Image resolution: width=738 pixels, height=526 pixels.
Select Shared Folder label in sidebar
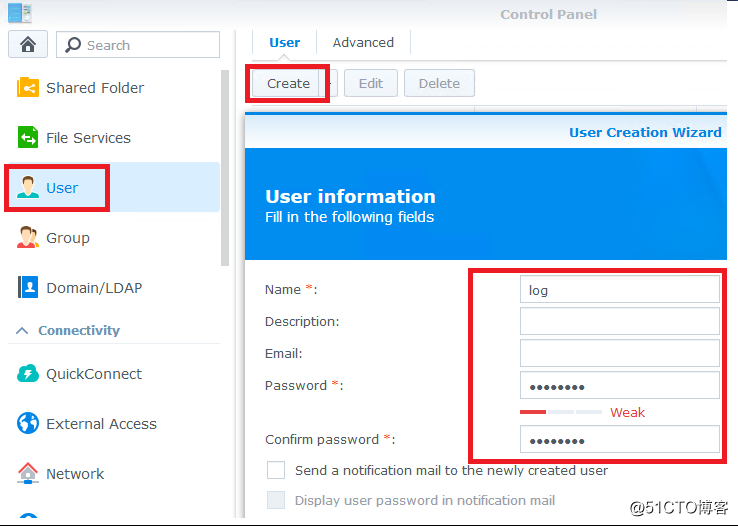95,88
